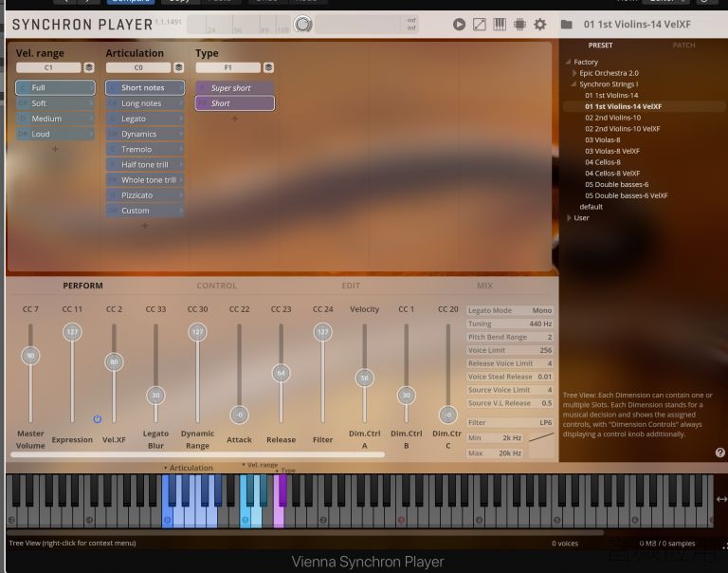This screenshot has width=728, height=573.
Task: Open the CPU chip icon
Action: [519, 24]
